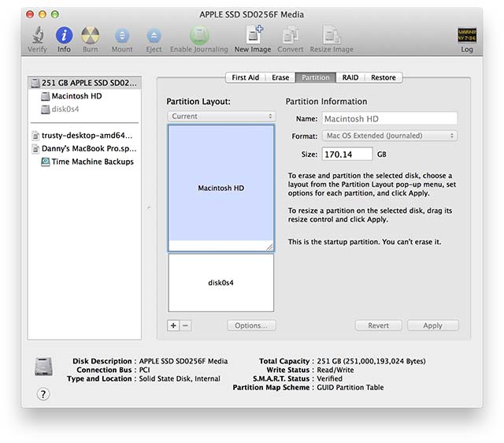Switch to the First Aid tab
This screenshot has width=504, height=443.
(x=246, y=77)
